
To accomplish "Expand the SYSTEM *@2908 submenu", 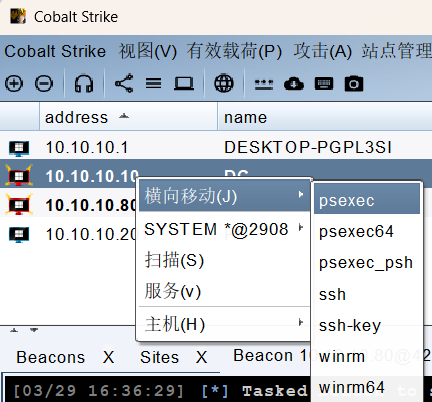I will click(224, 229).
